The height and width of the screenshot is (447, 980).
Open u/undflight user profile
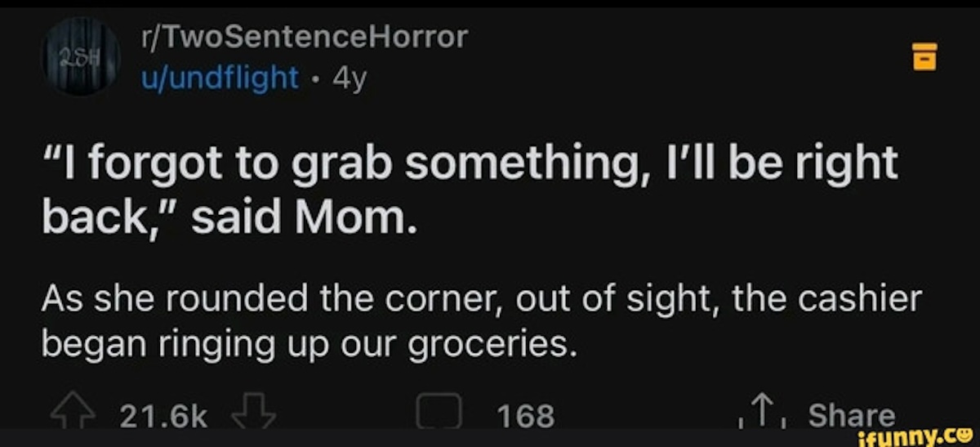pyautogui.click(x=220, y=78)
